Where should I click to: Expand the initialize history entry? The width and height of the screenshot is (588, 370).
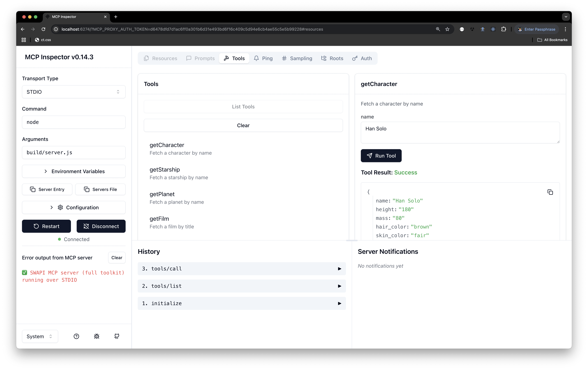tap(241, 303)
